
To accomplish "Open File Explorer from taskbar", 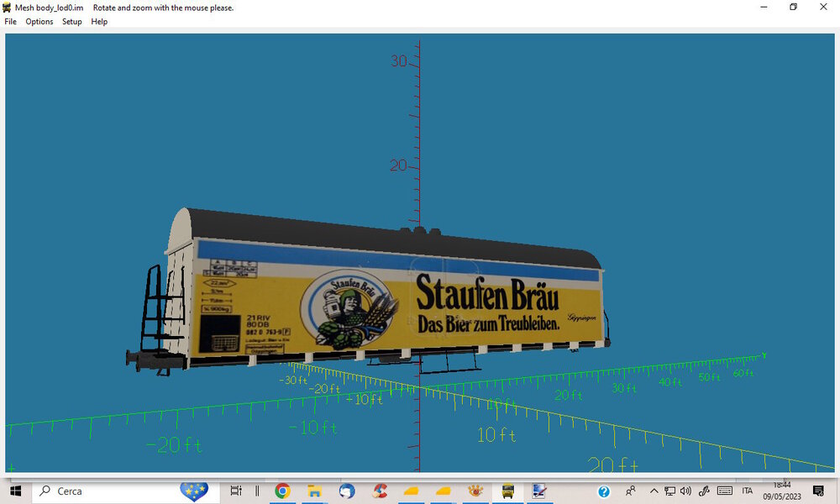I will tap(314, 491).
